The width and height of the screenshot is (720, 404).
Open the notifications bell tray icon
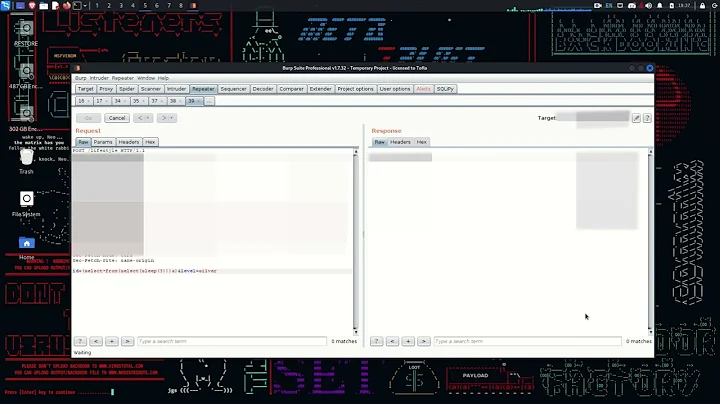pyautogui.click(x=660, y=6)
